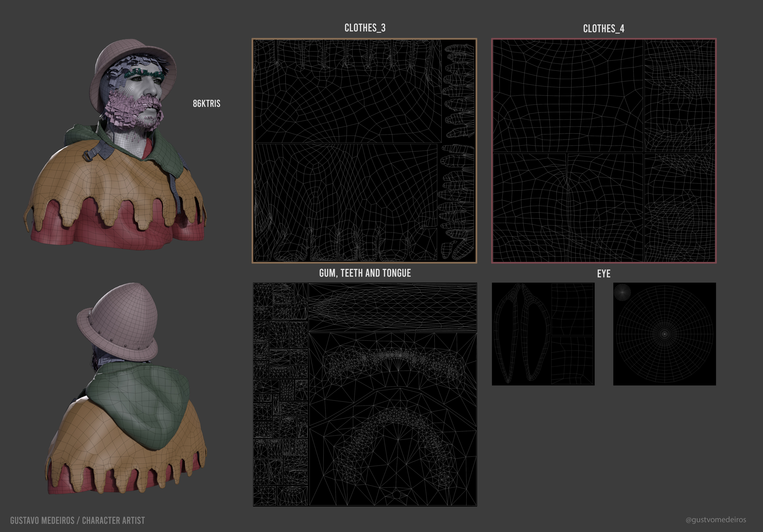Click the CLOTHES_4 heading text
763x532 pixels.
coord(603,29)
